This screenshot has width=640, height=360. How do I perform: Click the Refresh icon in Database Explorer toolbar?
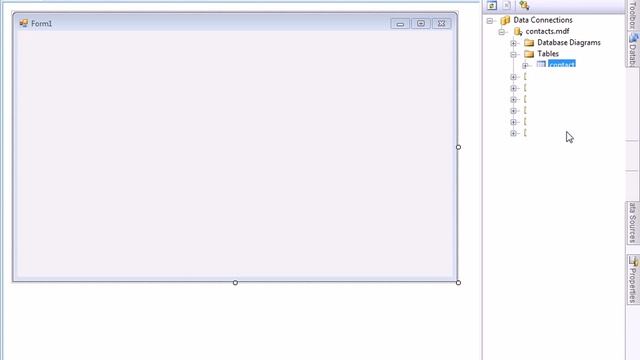[492, 5]
